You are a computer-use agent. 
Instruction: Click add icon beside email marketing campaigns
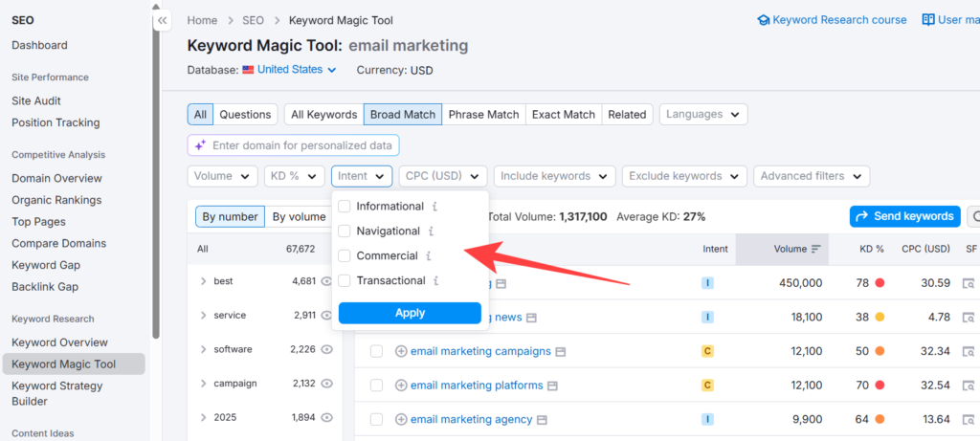click(x=401, y=352)
